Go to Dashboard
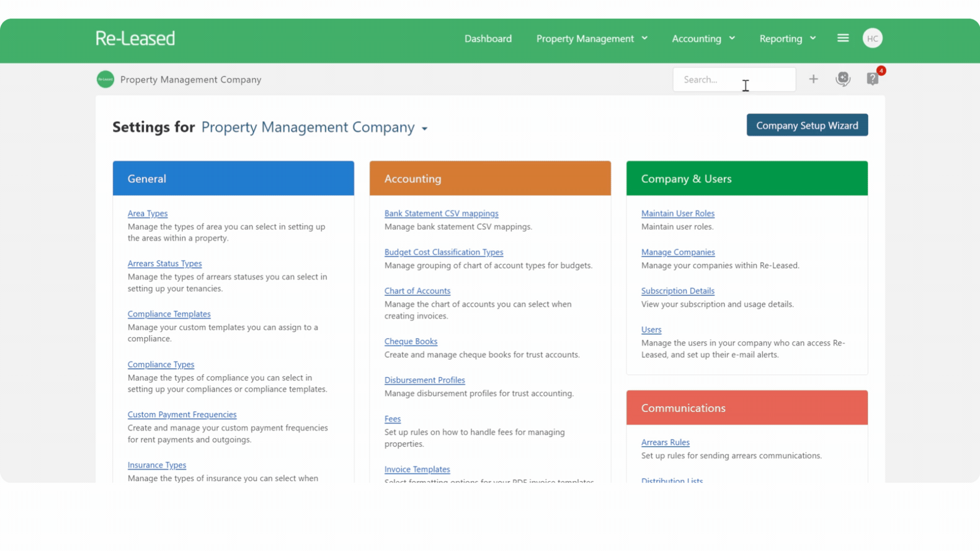980x551 pixels. click(x=488, y=39)
